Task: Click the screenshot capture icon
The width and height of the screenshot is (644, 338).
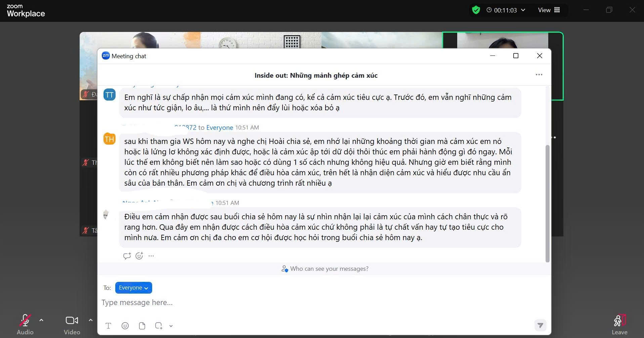Action: coord(159,326)
